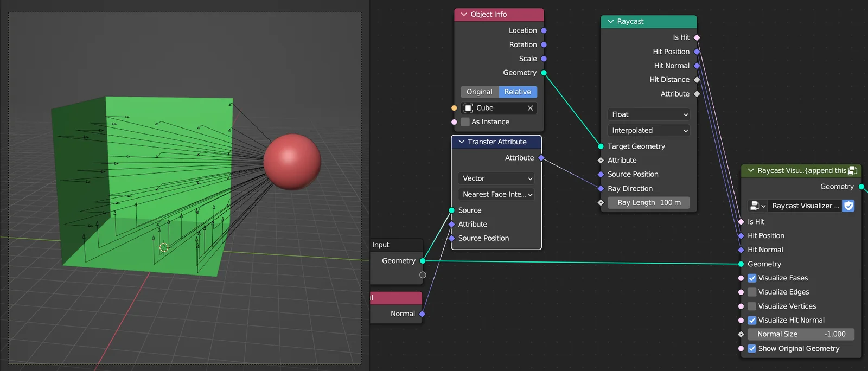Click the object icon beside the Cube field
The image size is (868, 371).
point(468,108)
